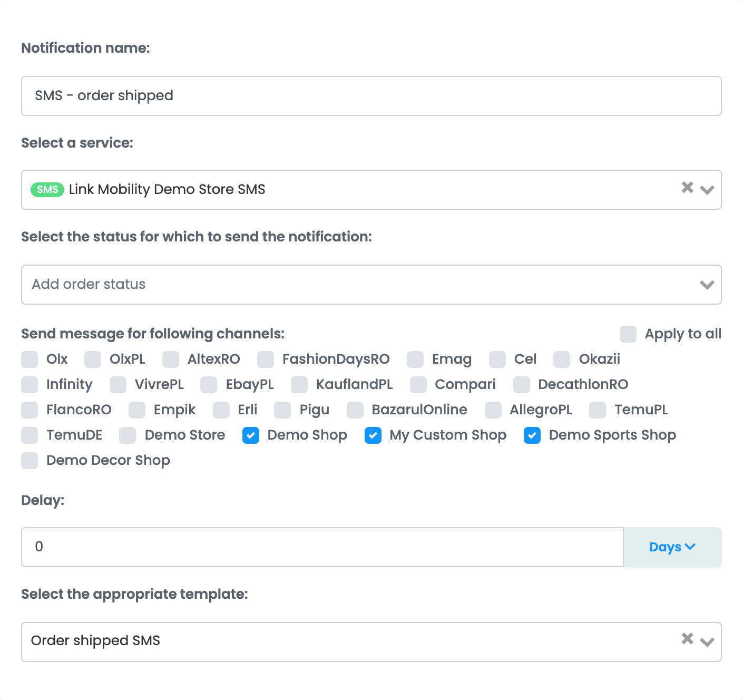Select the TemuDE channel checkbox
Viewport: 743px width, 700px height.
(x=30, y=435)
